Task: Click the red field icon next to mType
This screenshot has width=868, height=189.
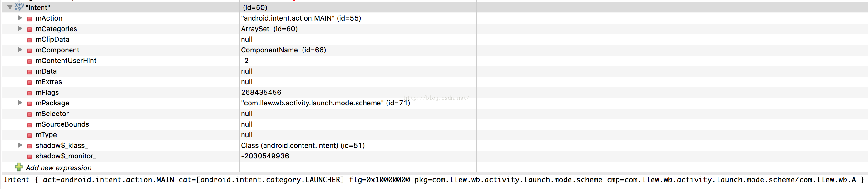Action: [x=30, y=136]
